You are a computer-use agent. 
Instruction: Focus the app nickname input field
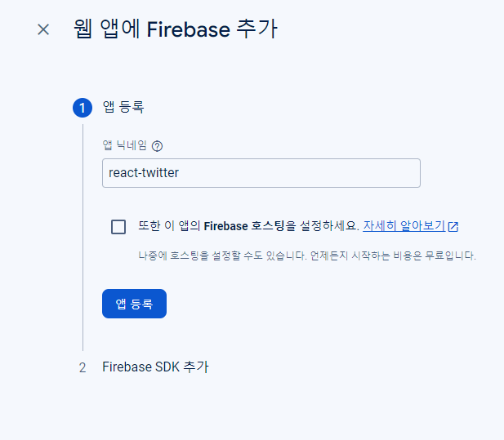point(261,173)
